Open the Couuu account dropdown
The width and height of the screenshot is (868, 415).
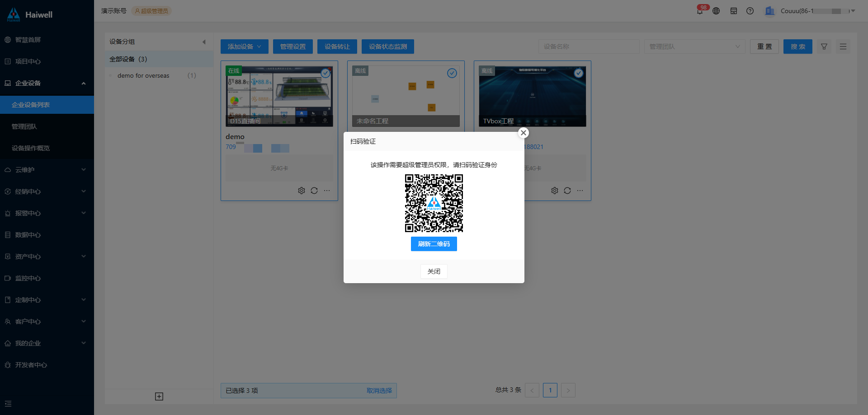pyautogui.click(x=810, y=11)
